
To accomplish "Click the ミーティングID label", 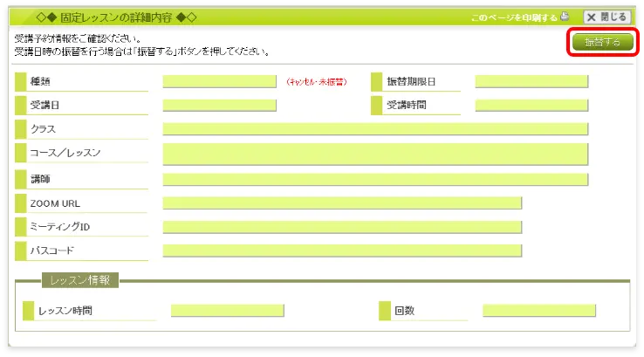I will pos(60,227).
